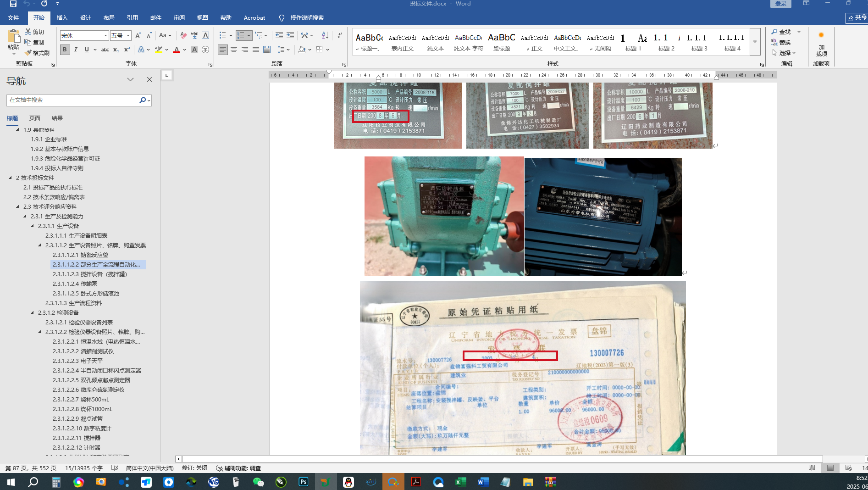
Task: Toggle italic formatting
Action: click(x=76, y=50)
